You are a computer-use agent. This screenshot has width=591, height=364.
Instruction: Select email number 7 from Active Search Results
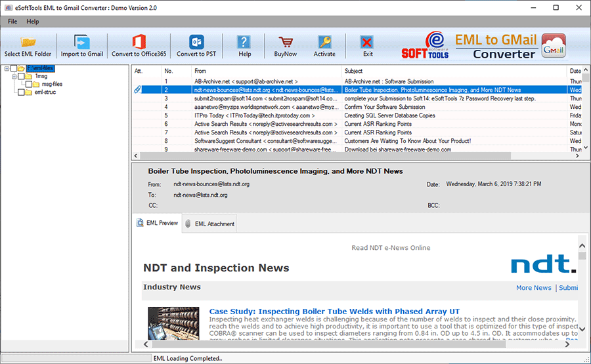(x=357, y=132)
